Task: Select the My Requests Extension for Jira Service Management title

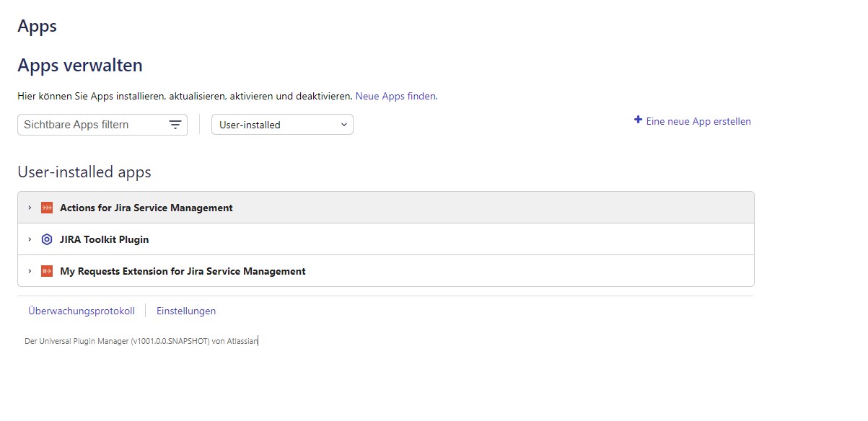Action: pos(183,271)
